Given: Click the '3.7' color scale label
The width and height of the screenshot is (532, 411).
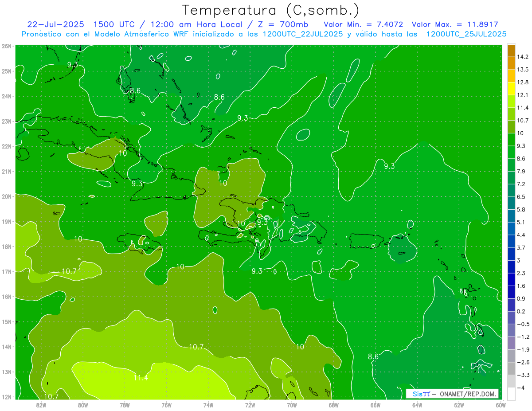Looking at the screenshot, I should (x=521, y=247).
